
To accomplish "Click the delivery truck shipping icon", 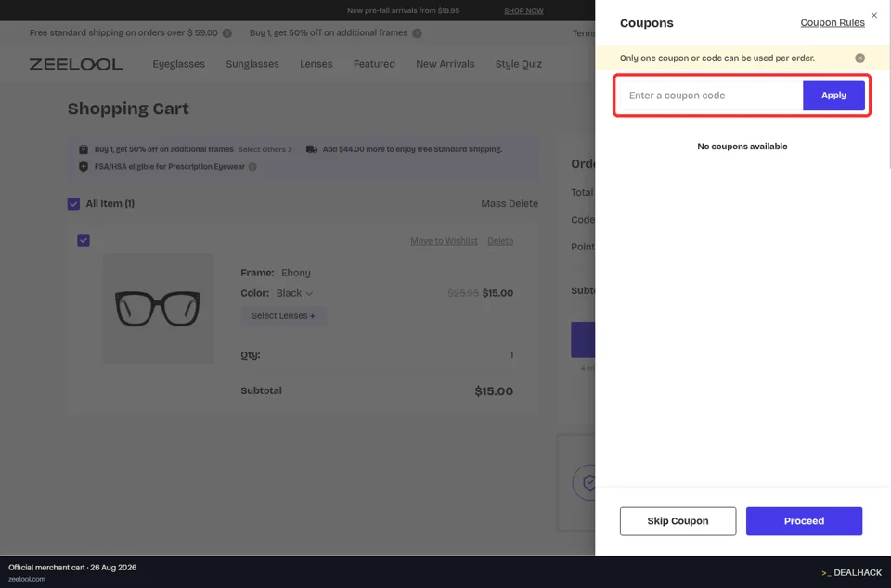I will click(312, 149).
